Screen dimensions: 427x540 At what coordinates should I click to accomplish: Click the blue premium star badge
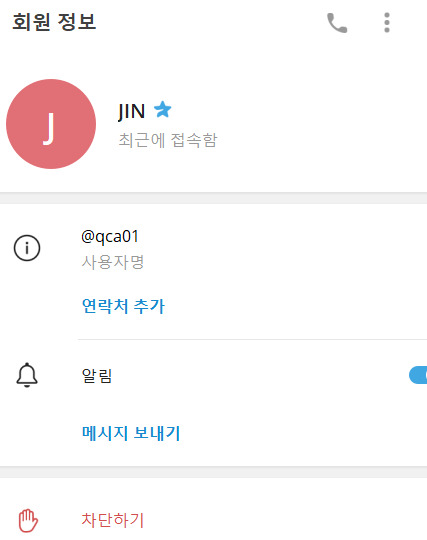tap(163, 110)
